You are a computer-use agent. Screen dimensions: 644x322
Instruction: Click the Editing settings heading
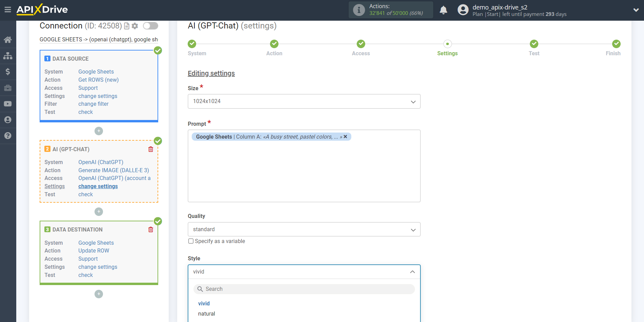click(211, 73)
